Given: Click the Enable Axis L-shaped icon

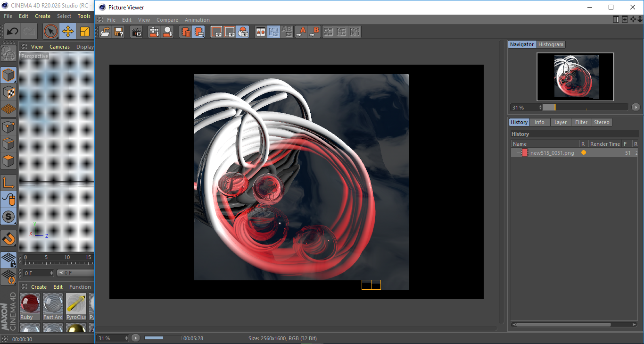Looking at the screenshot, I should click(8, 182).
